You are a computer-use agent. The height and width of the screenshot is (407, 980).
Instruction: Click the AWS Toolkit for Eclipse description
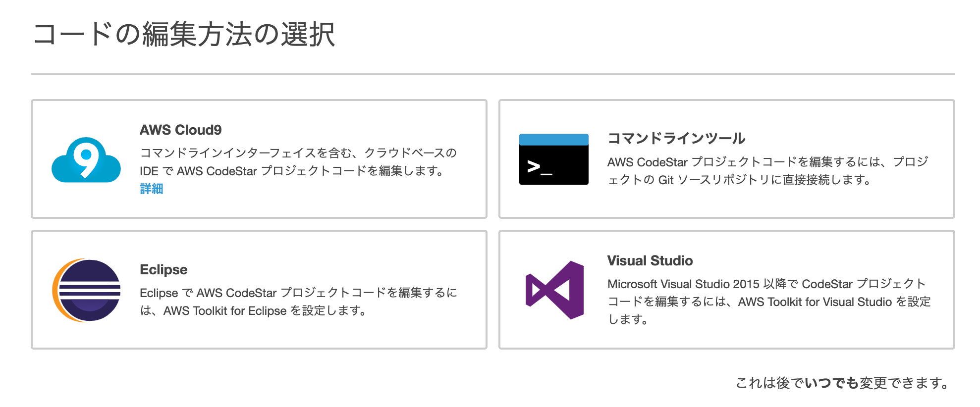point(298,302)
